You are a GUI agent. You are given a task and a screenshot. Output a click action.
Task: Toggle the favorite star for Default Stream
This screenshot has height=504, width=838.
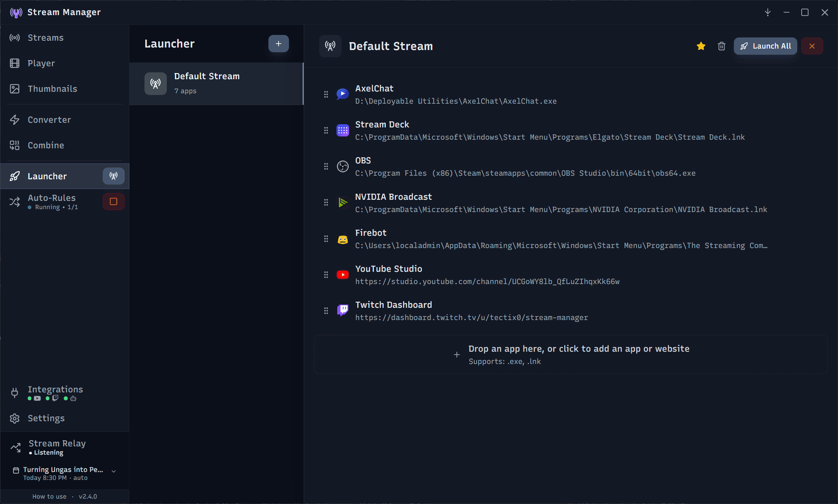click(x=701, y=46)
